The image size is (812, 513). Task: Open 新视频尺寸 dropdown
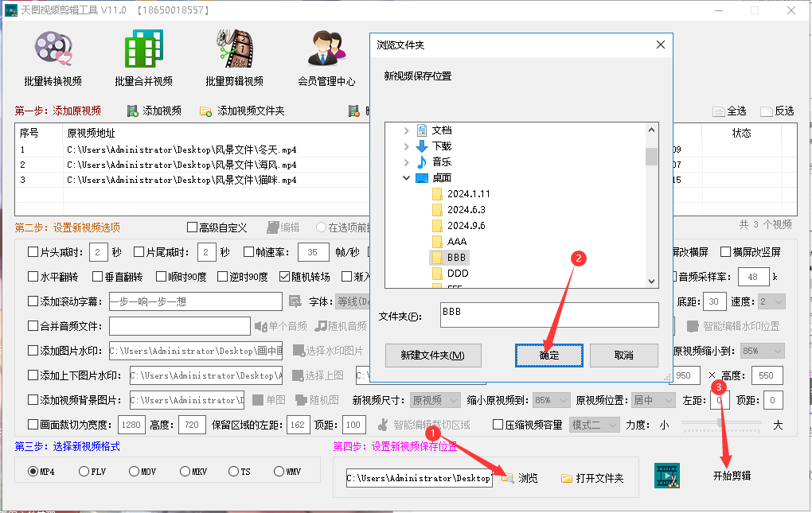coord(435,400)
